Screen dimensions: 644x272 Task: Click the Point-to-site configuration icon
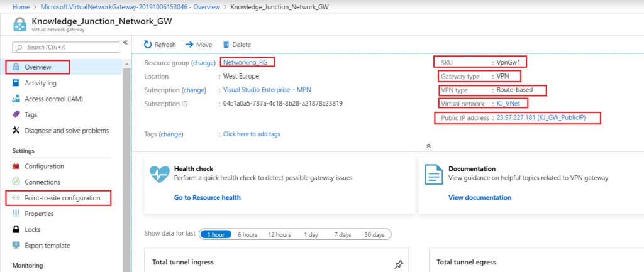pos(16,198)
